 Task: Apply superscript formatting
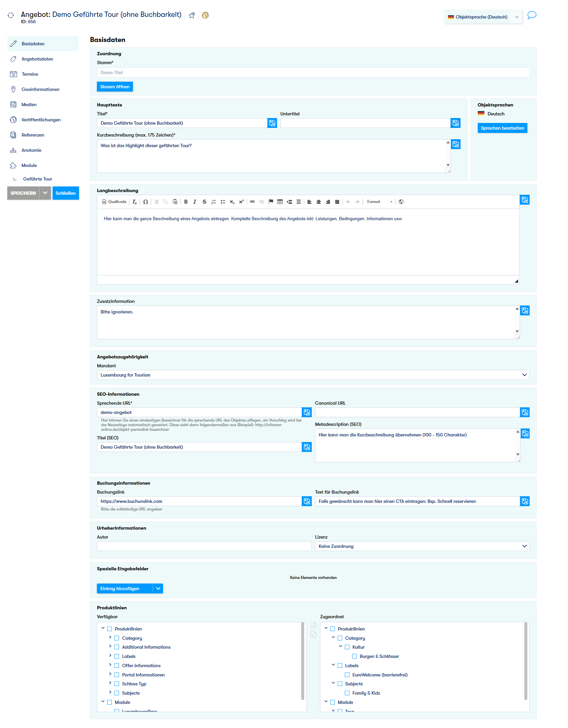click(x=242, y=202)
